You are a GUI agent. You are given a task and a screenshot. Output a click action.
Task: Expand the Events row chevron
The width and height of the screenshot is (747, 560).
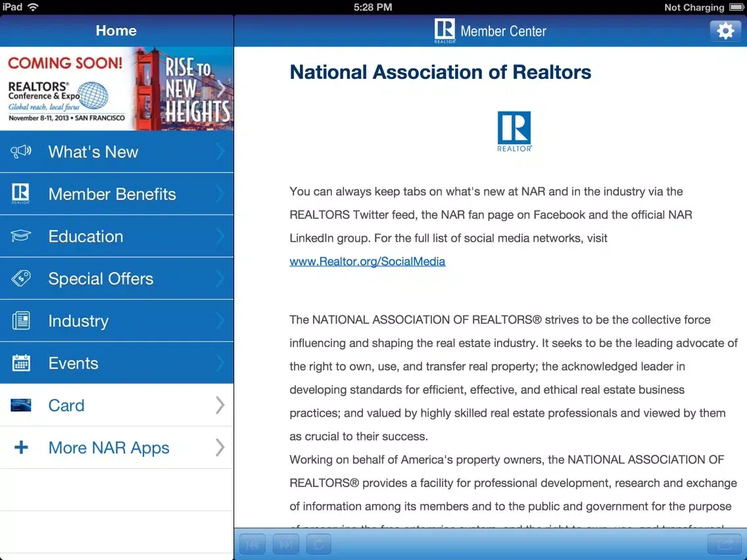coord(220,363)
